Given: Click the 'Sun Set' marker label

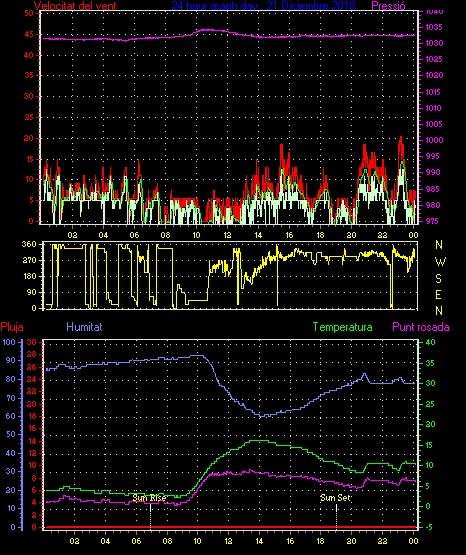Looking at the screenshot, I should click(335, 498).
